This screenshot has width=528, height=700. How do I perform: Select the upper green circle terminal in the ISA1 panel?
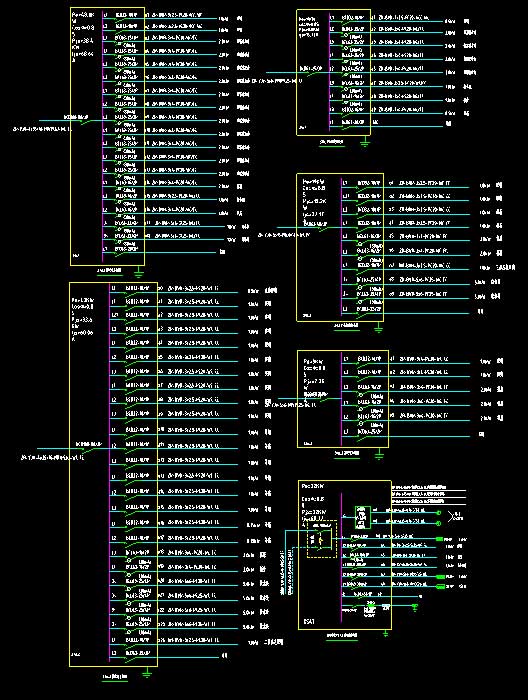pyautogui.click(x=439, y=513)
